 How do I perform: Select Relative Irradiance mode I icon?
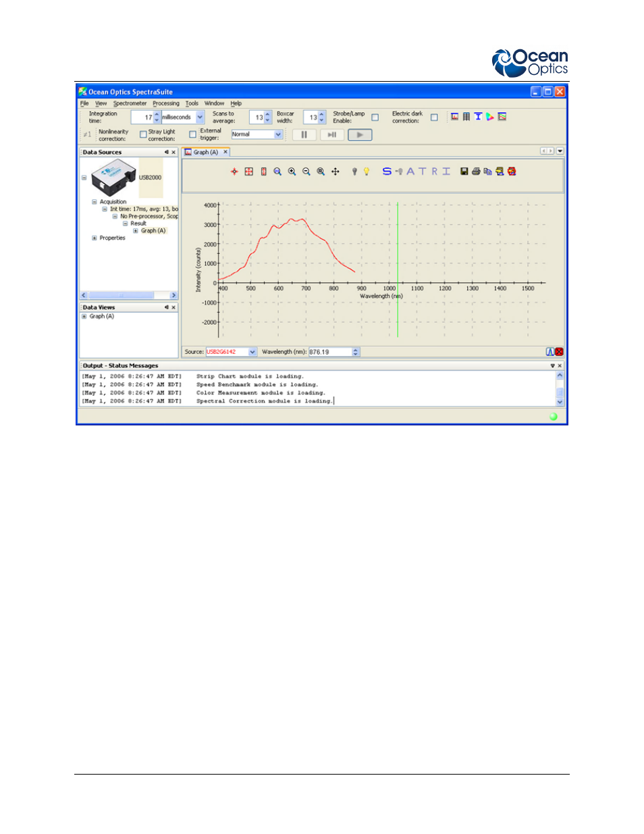[446, 172]
